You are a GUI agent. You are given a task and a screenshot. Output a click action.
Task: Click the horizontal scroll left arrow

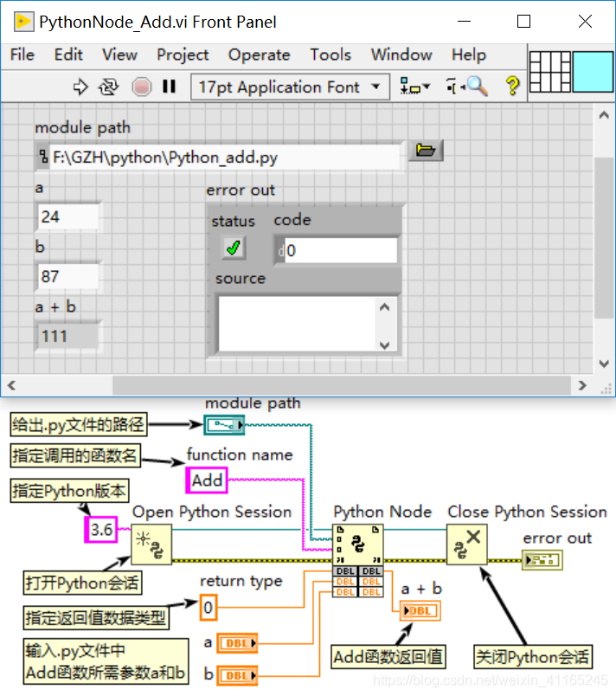(12, 385)
